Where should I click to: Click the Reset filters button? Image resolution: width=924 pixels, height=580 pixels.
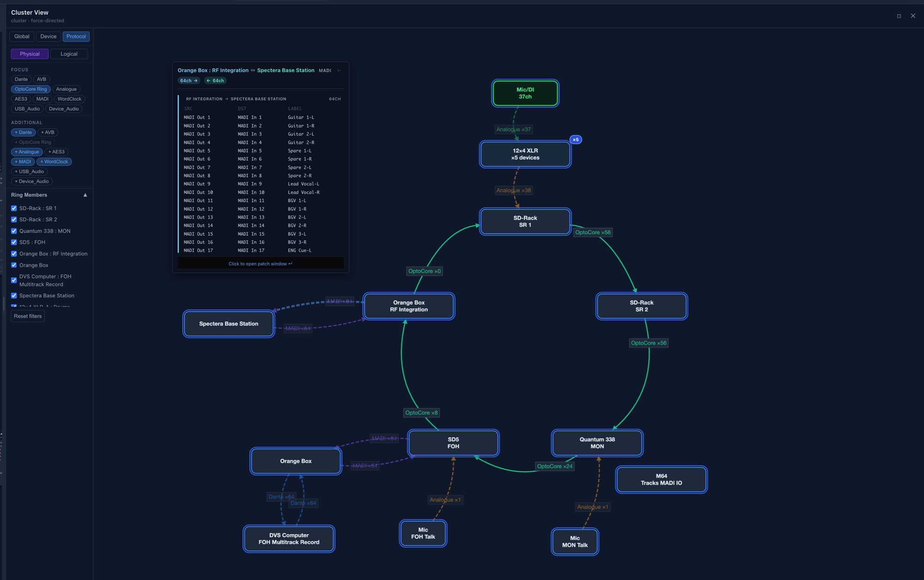tap(28, 317)
